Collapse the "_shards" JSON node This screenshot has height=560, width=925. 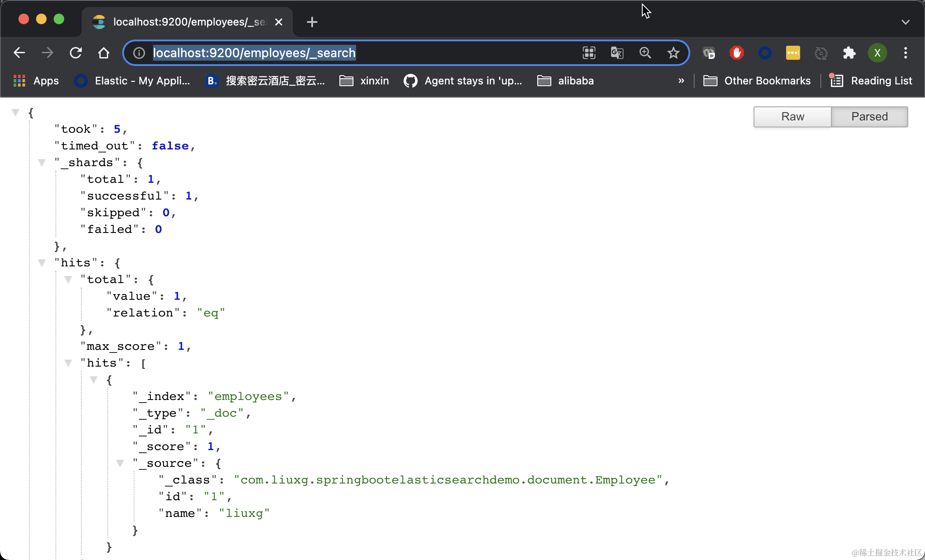[42, 163]
